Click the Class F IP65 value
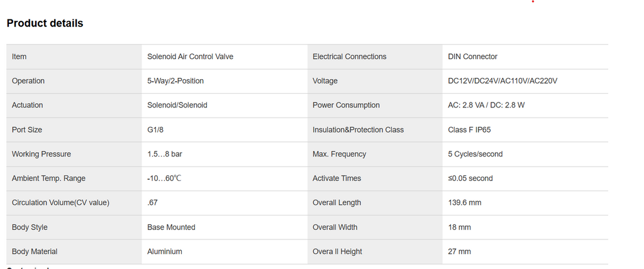This screenshot has height=269, width=644. point(470,129)
